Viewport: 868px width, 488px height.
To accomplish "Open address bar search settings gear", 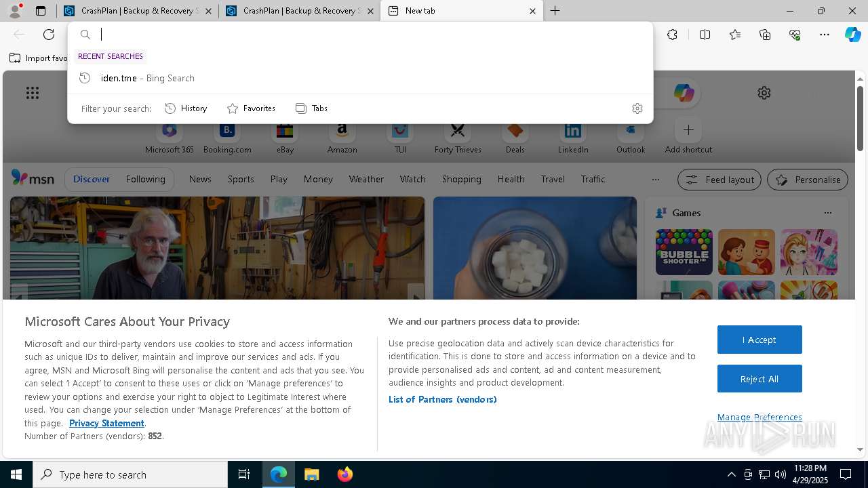I will click(x=637, y=108).
